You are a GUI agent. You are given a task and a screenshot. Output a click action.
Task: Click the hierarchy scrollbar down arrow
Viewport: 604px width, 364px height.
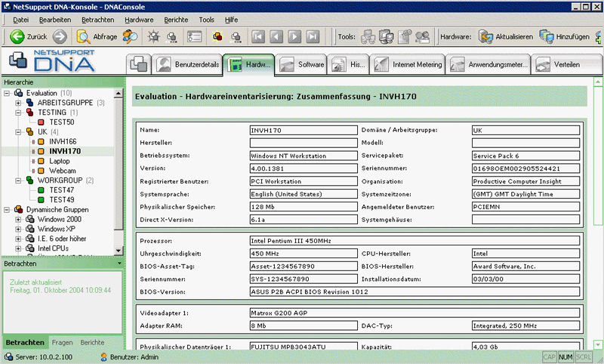click(x=119, y=251)
